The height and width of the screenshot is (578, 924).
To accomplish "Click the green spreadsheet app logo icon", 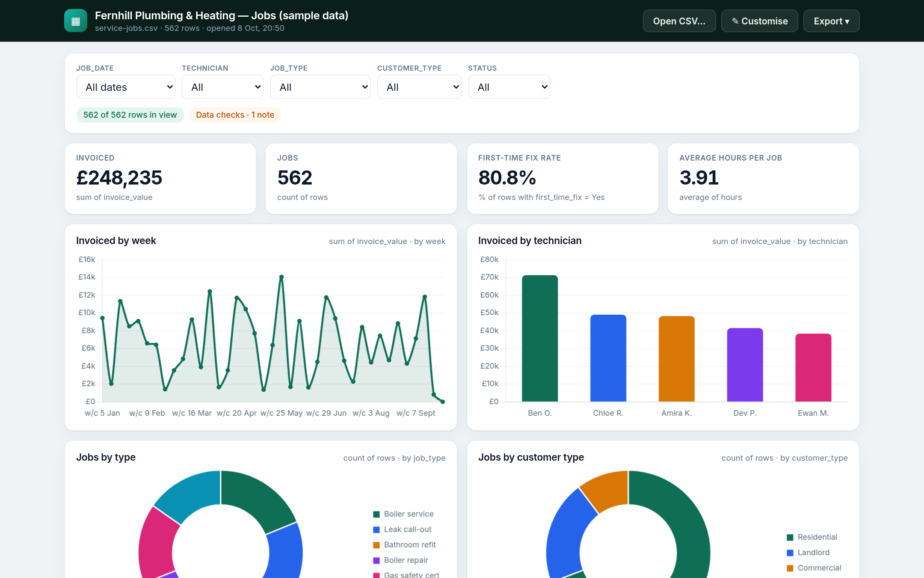I will click(76, 21).
